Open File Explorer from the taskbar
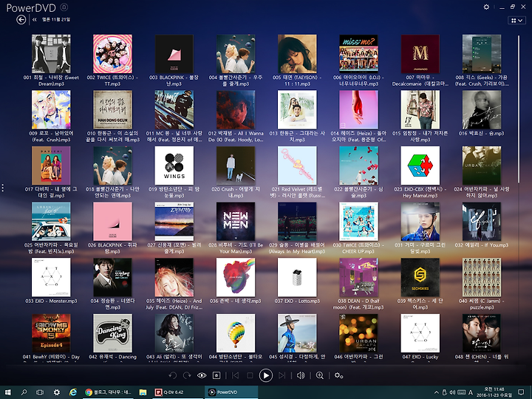The image size is (532, 399). 143,392
